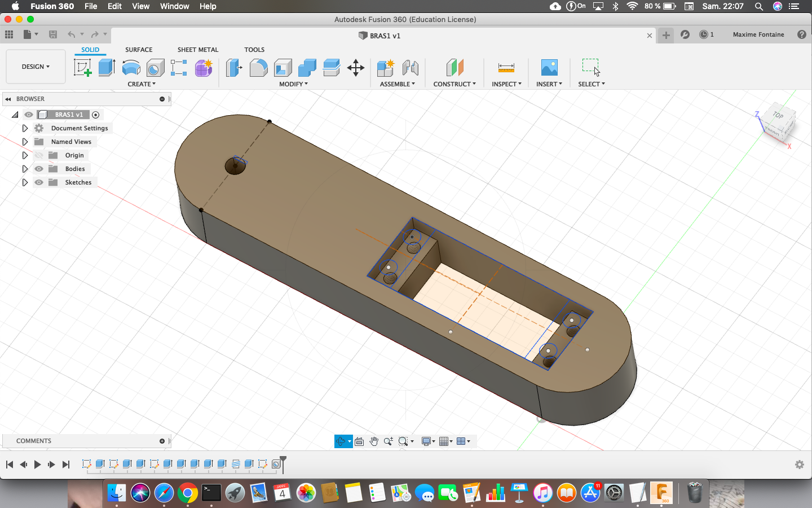The image size is (812, 508).
Task: Show the hidden Origin folder
Action: (39, 155)
